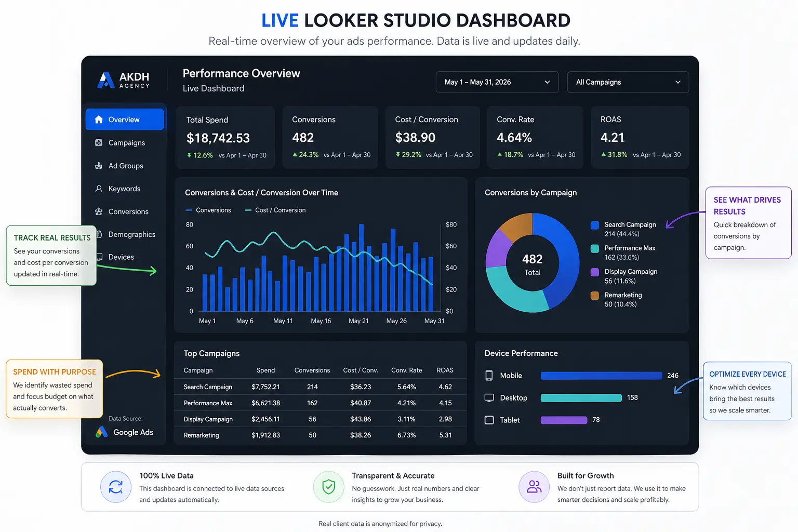Image resolution: width=798 pixels, height=532 pixels.
Task: Click the Ad Groups sidebar icon
Action: pyautogui.click(x=99, y=166)
